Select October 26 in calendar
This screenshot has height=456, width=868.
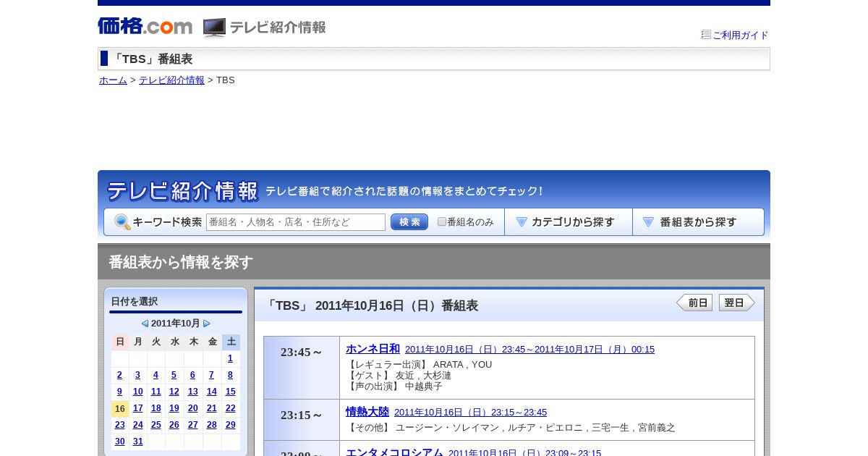coord(174,425)
